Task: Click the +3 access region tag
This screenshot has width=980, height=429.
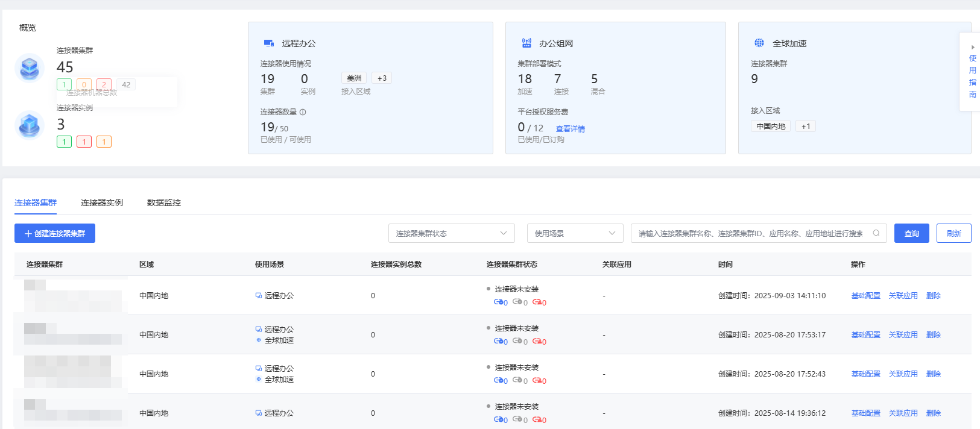Action: pos(382,78)
